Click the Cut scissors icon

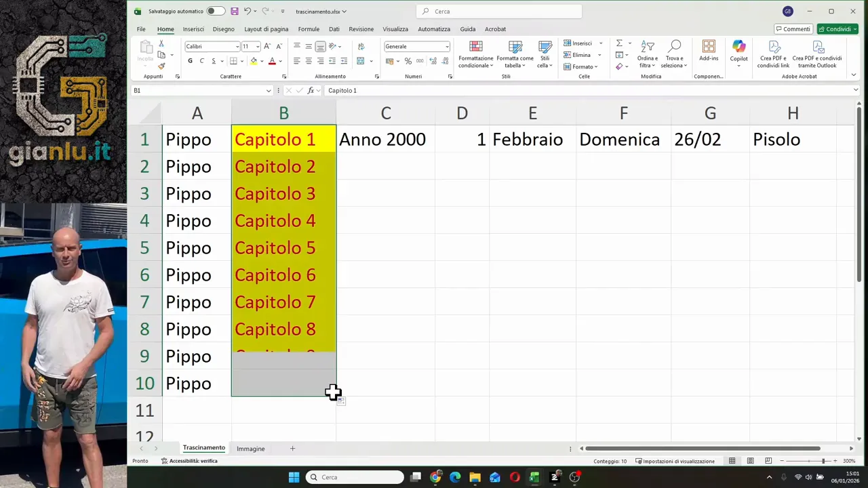pyautogui.click(x=161, y=43)
